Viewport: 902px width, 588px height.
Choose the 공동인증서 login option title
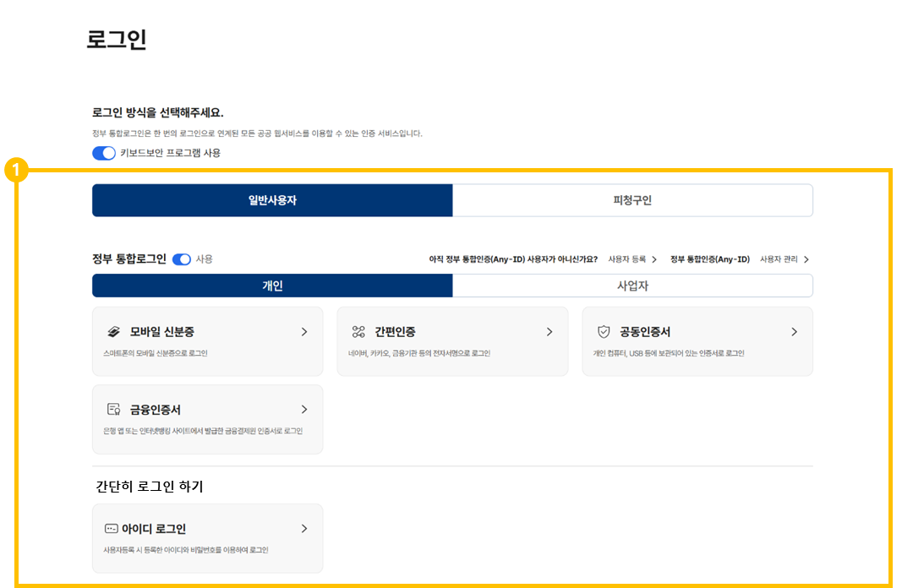point(645,332)
